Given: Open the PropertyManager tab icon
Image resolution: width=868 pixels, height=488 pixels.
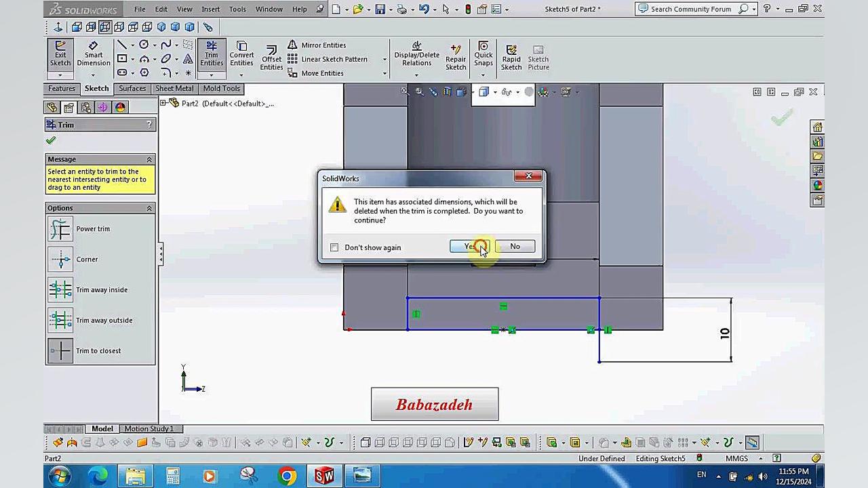Looking at the screenshot, I should pos(68,107).
